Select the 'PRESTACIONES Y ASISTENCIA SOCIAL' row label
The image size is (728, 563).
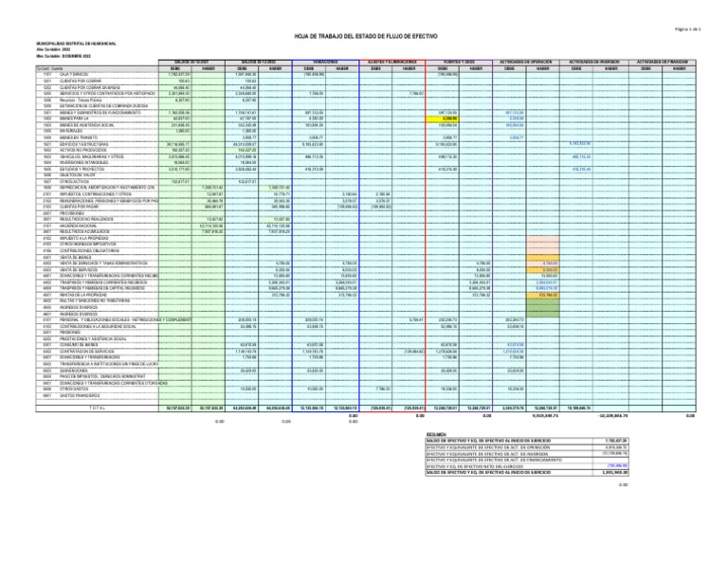coord(93,338)
